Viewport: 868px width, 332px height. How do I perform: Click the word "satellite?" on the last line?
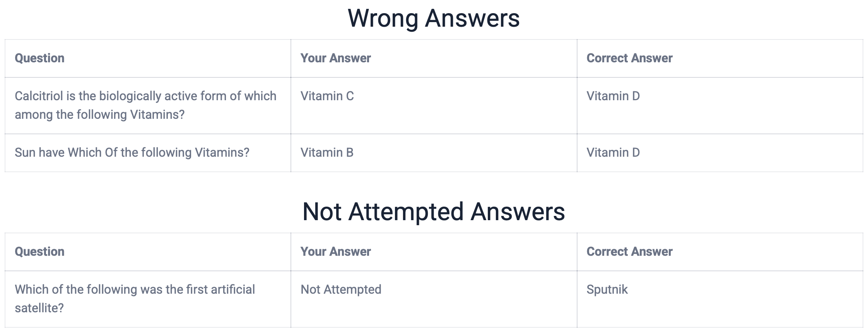pos(39,308)
